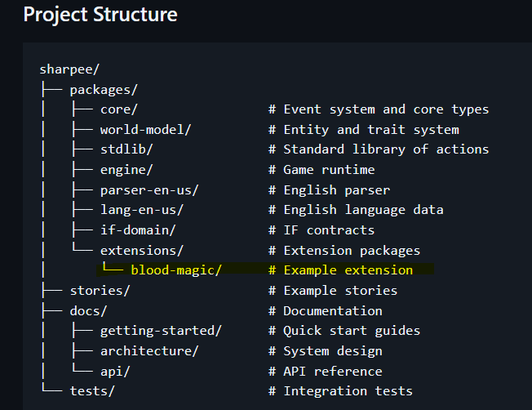This screenshot has height=410, width=532.
Task: Click the stdlib/ entry in tree
Action: (126, 149)
